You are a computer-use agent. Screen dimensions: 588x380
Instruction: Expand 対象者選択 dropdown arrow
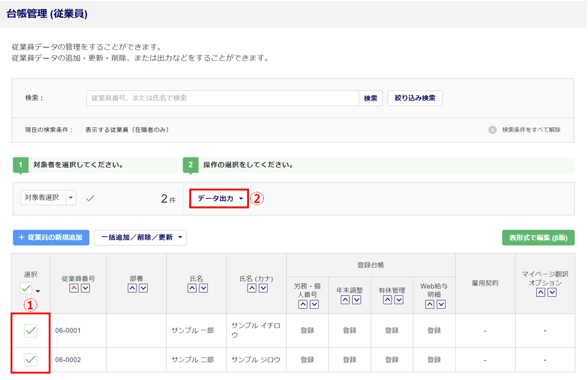tap(71, 198)
